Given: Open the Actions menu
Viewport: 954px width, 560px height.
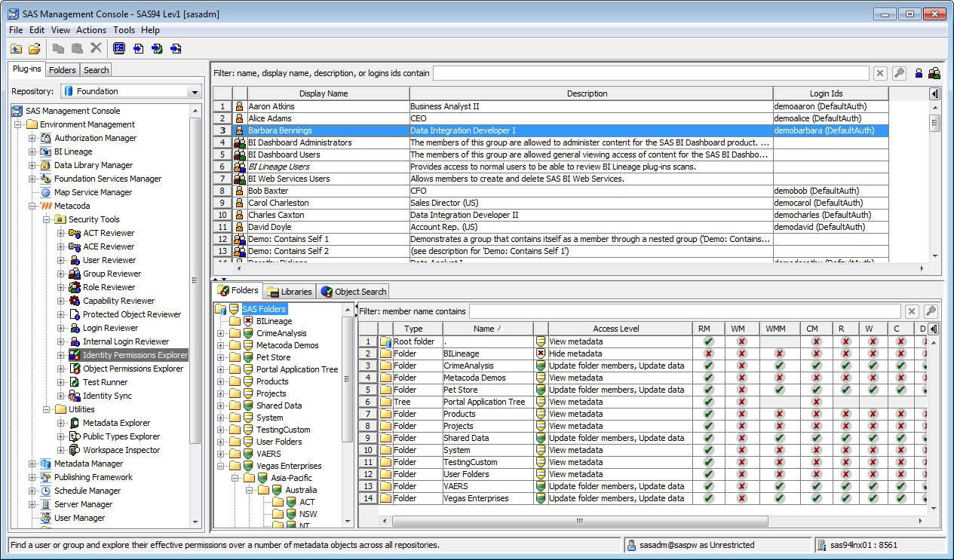Looking at the screenshot, I should pyautogui.click(x=91, y=30).
